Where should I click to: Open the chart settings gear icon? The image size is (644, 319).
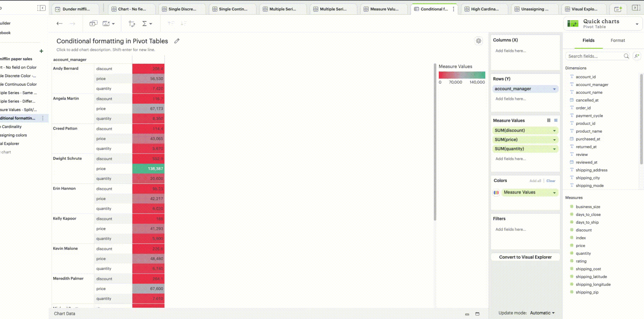pyautogui.click(x=479, y=41)
